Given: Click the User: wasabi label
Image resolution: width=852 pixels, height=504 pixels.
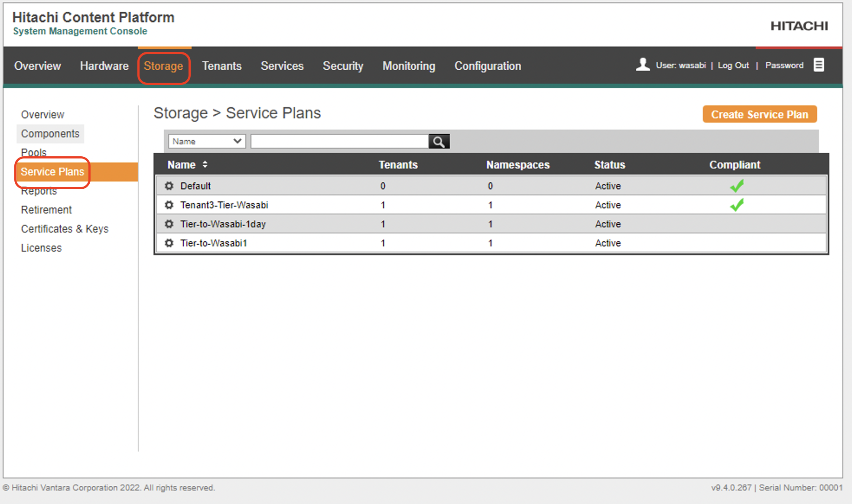Looking at the screenshot, I should pos(681,65).
